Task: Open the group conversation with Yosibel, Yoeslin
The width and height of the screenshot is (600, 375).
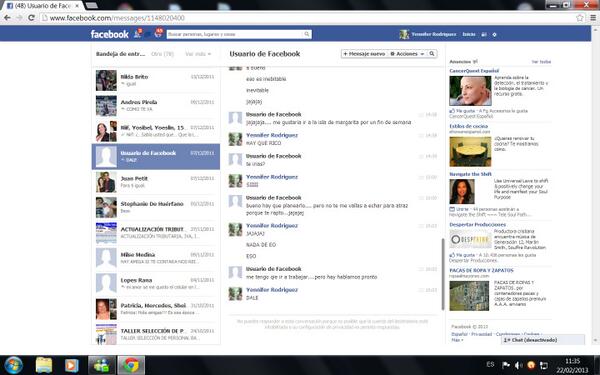Action: pyautogui.click(x=156, y=131)
